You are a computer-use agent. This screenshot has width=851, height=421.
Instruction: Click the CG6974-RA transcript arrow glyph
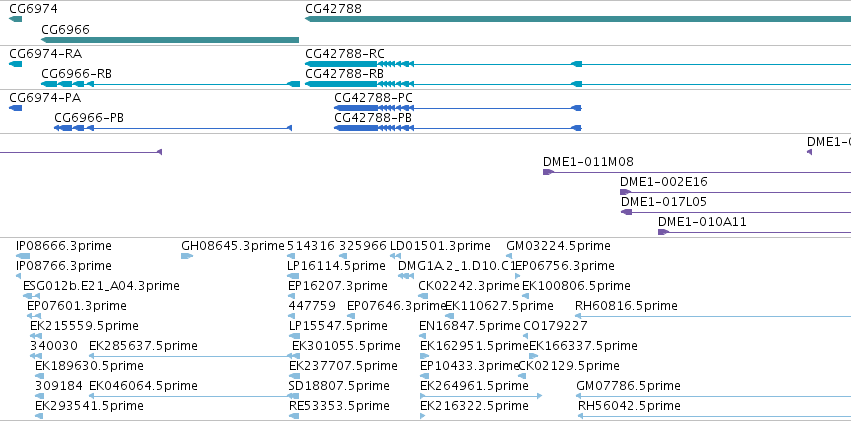click(x=15, y=64)
